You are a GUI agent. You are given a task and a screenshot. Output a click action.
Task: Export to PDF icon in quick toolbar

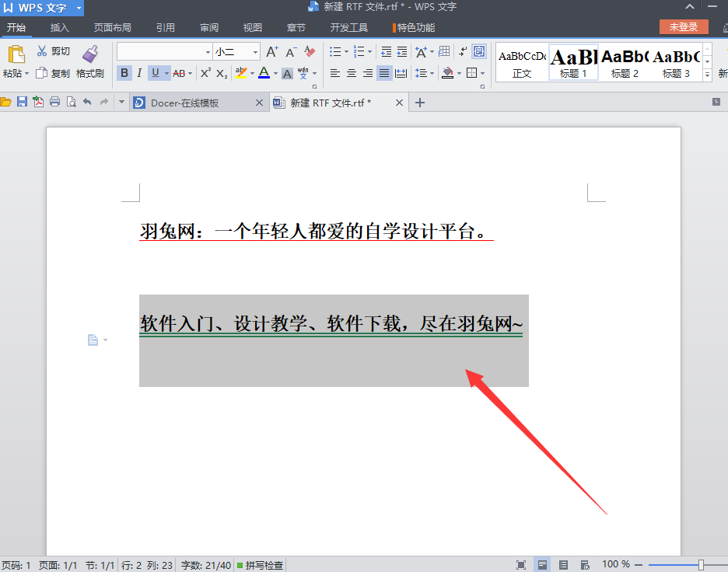pyautogui.click(x=38, y=102)
